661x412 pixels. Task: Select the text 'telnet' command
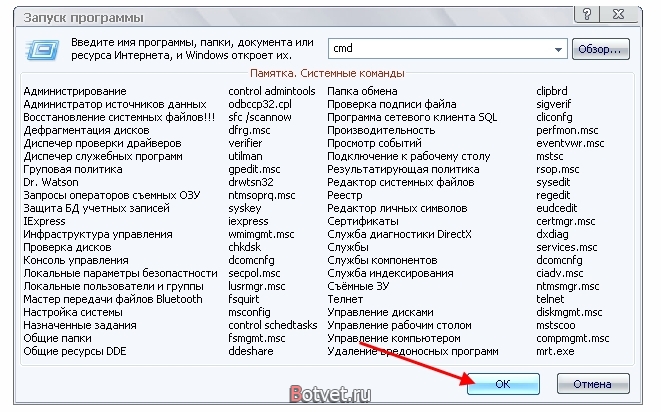click(x=550, y=299)
